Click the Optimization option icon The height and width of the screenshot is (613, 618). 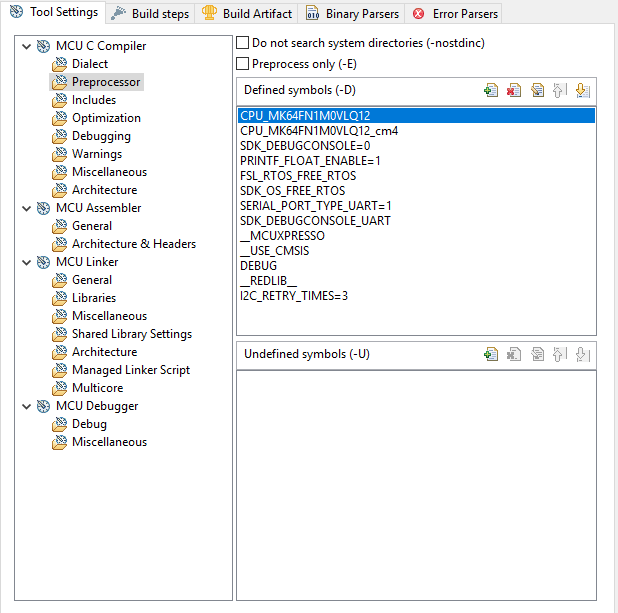60,118
